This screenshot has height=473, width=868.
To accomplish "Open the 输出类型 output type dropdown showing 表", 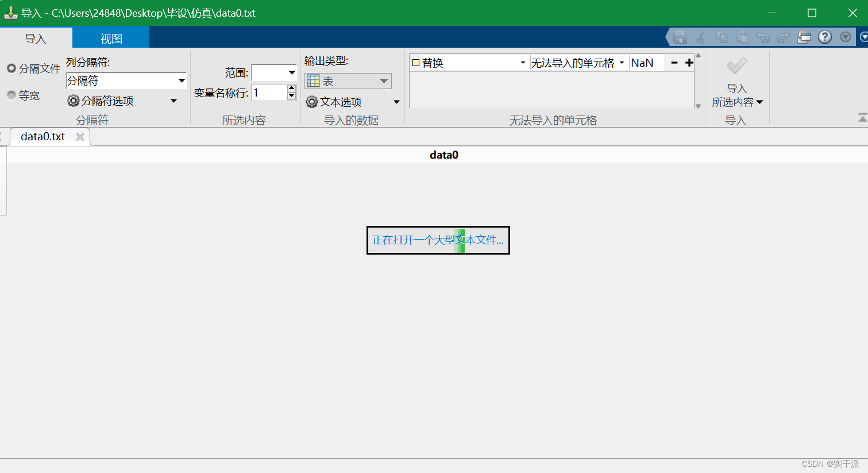I will (x=384, y=80).
